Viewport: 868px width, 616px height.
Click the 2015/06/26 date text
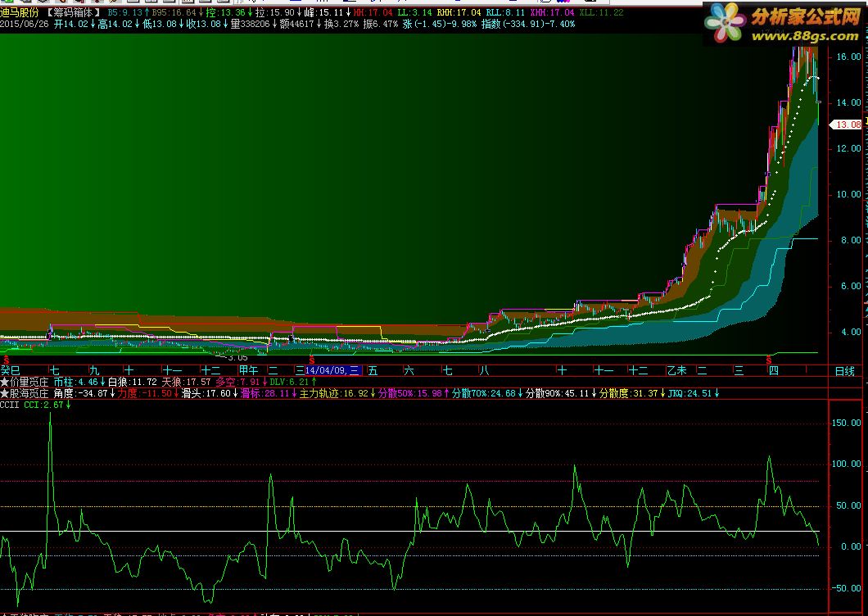tap(24, 24)
